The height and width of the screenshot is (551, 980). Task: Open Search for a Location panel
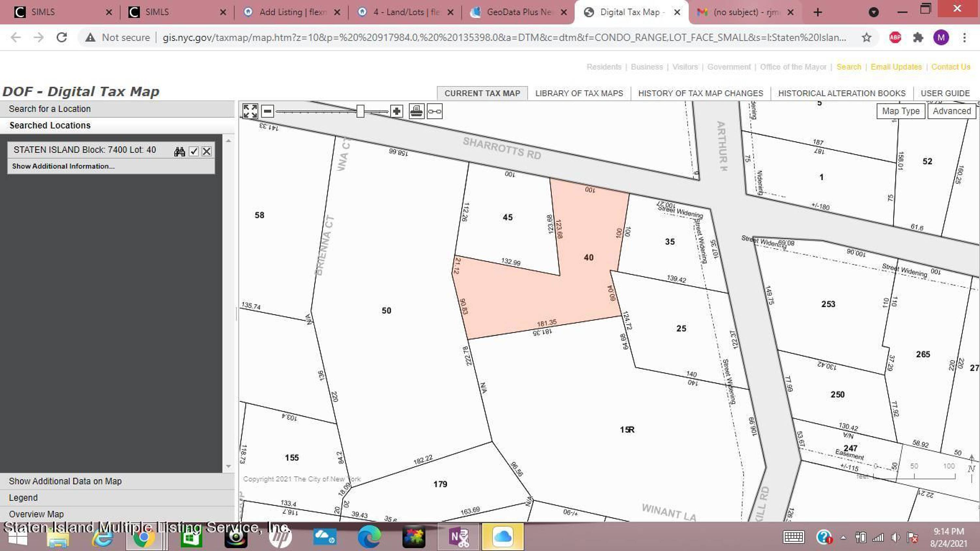pos(50,109)
